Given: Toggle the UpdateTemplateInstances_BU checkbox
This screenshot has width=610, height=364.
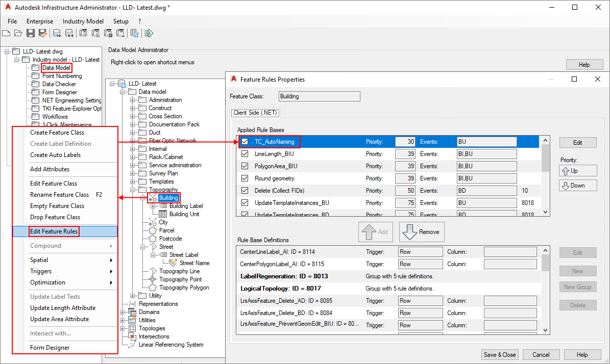Looking at the screenshot, I should coord(245,203).
